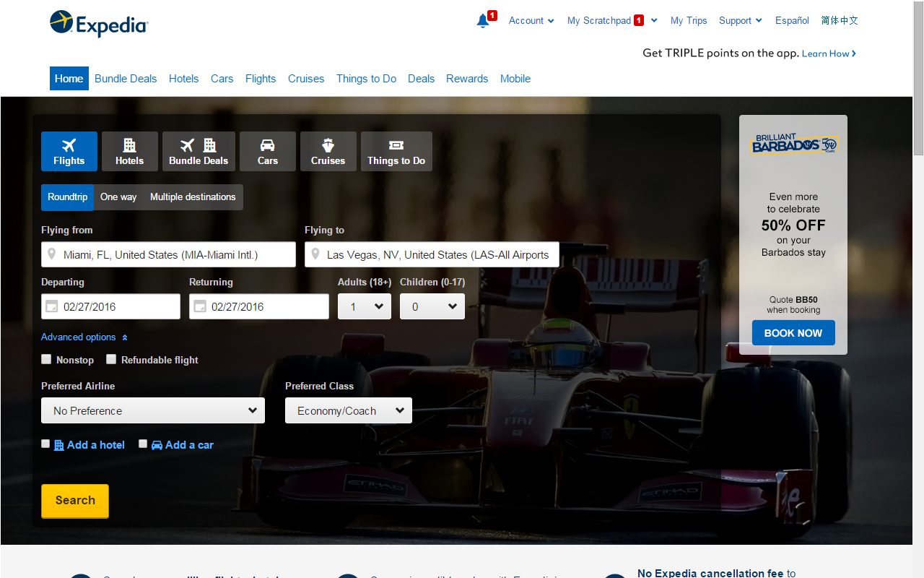Image resolution: width=924 pixels, height=578 pixels.
Task: Click the Brilliant Barbados ad logo
Action: (x=793, y=144)
